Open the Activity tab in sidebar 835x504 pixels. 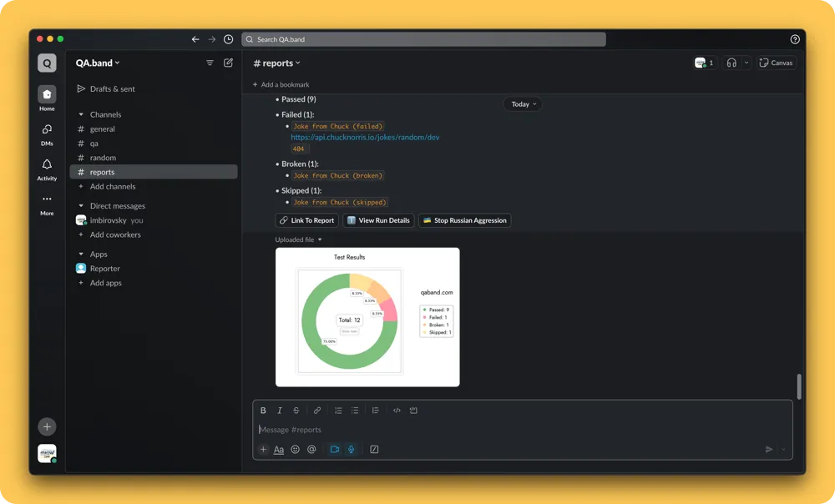click(x=47, y=169)
